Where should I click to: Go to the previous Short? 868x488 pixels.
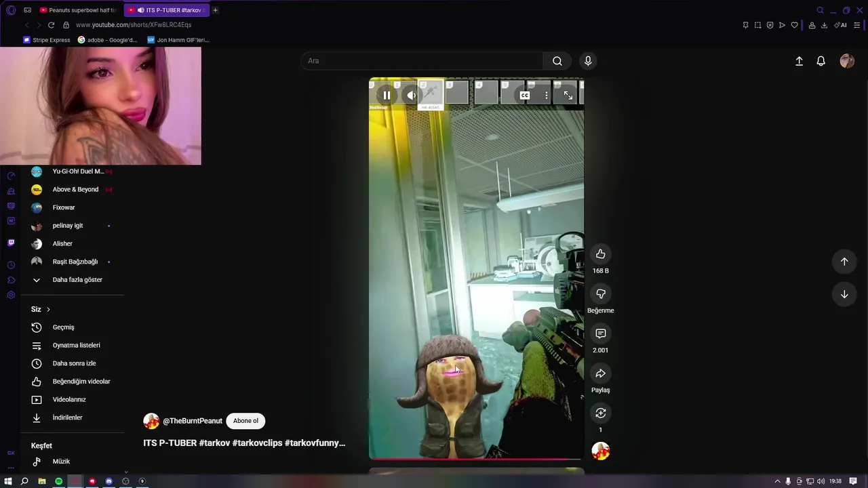(844, 262)
